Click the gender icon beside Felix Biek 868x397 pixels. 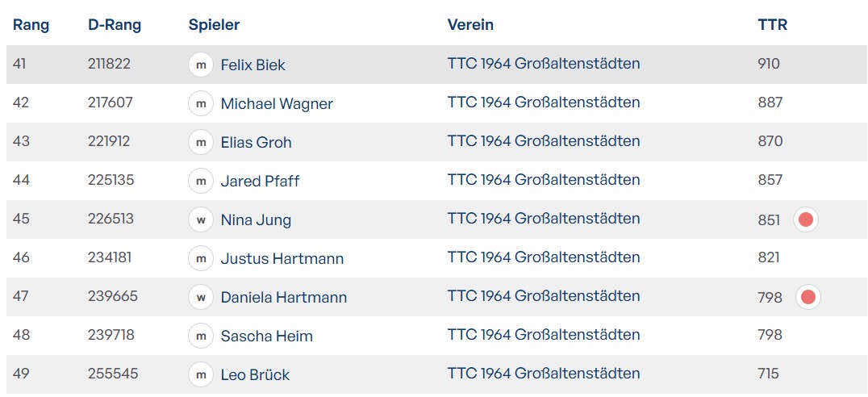pyautogui.click(x=201, y=65)
